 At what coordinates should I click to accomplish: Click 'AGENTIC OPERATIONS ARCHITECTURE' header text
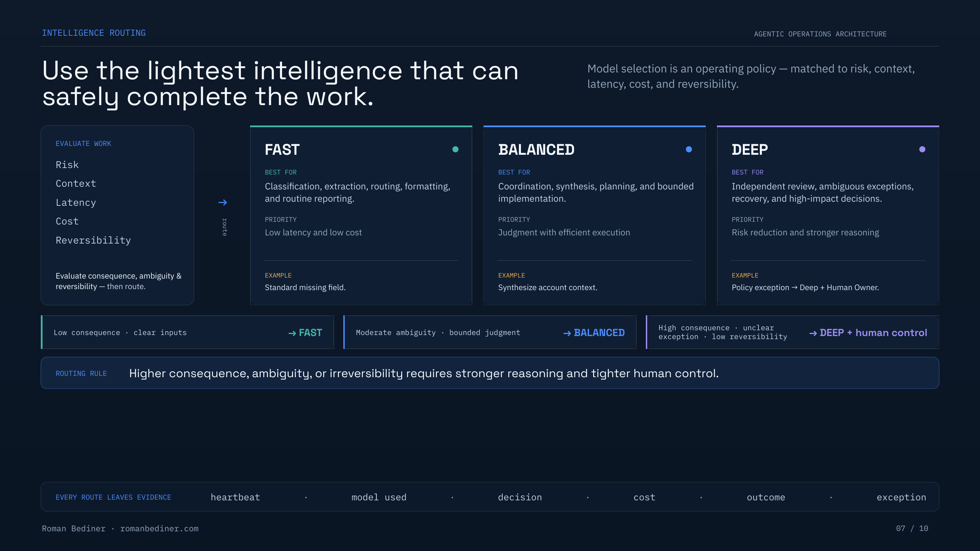click(820, 34)
